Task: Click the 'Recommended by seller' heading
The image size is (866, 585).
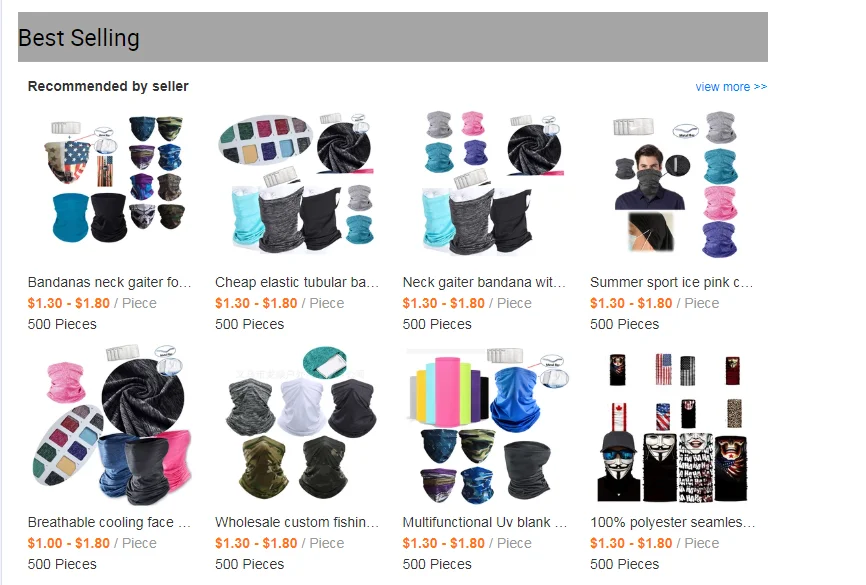Action: click(x=108, y=86)
